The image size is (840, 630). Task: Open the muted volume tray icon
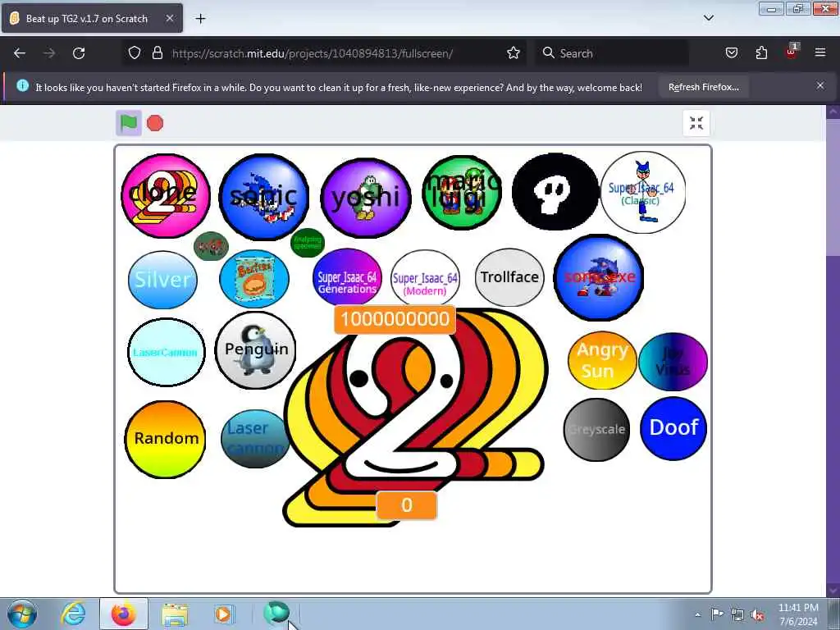click(x=757, y=615)
